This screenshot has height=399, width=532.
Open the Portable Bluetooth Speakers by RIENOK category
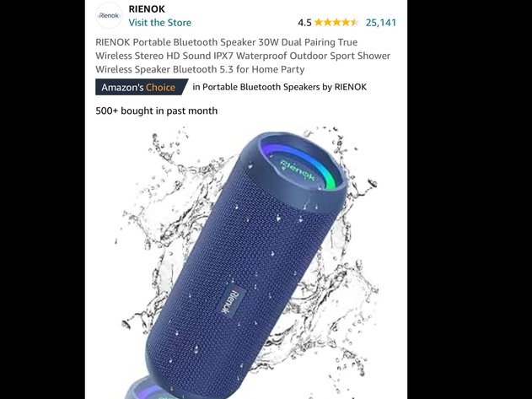(280, 87)
